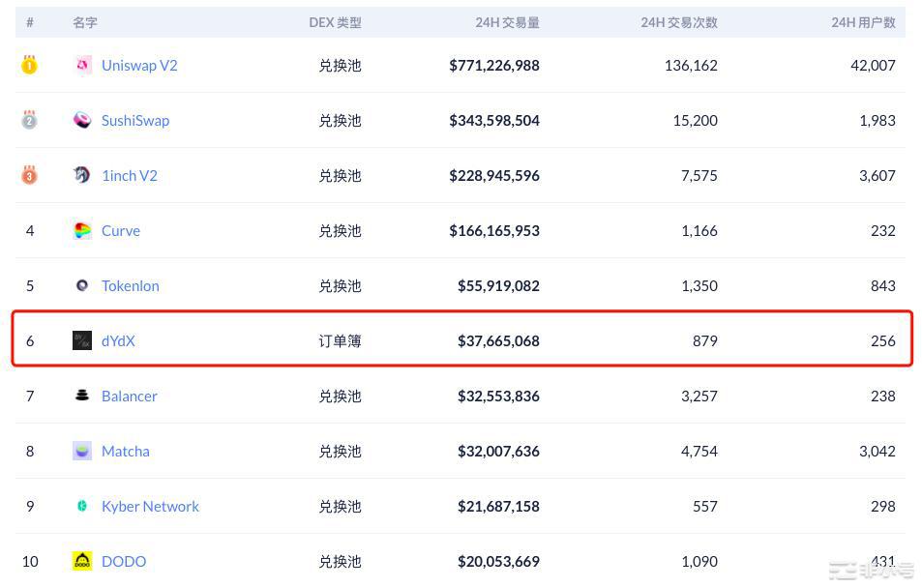Image resolution: width=922 pixels, height=588 pixels.
Task: Sort by 24H 用户数 column header
Action: pyautogui.click(x=863, y=22)
